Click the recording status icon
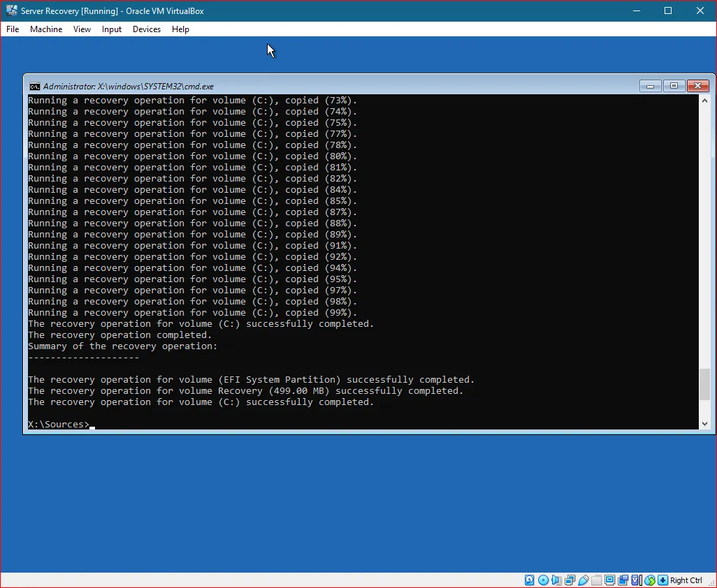 pyautogui.click(x=623, y=580)
